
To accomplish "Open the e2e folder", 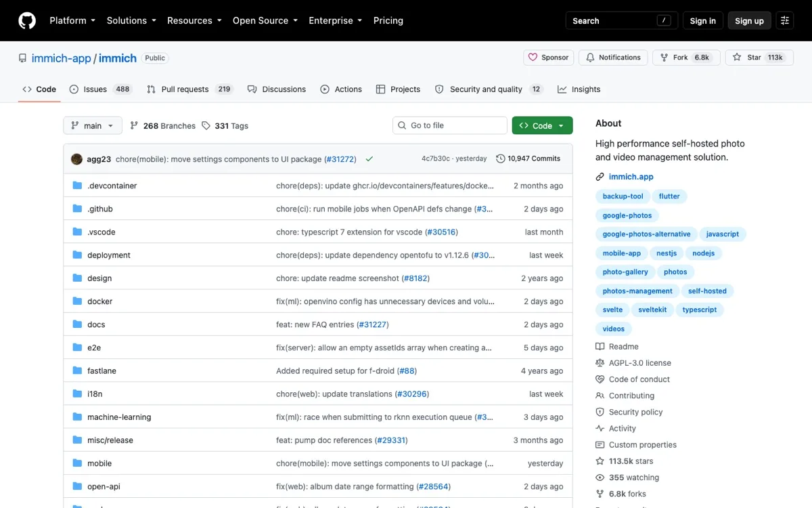I will point(94,347).
